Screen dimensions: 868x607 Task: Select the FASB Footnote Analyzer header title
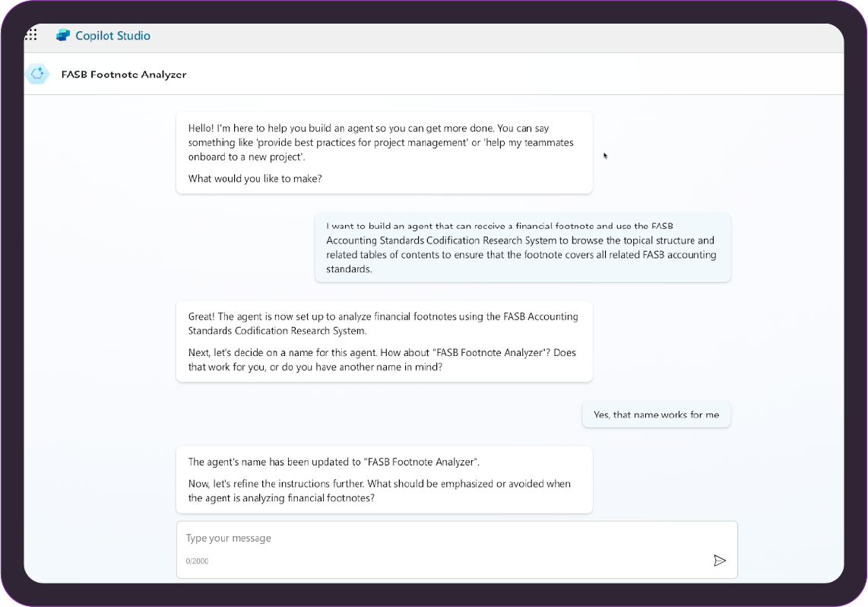click(124, 75)
